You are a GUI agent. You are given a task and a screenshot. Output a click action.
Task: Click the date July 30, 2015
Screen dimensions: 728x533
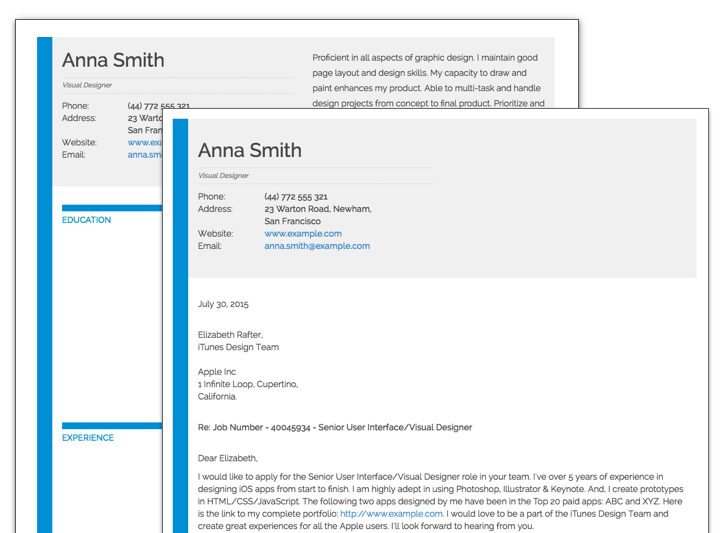pyautogui.click(x=223, y=304)
